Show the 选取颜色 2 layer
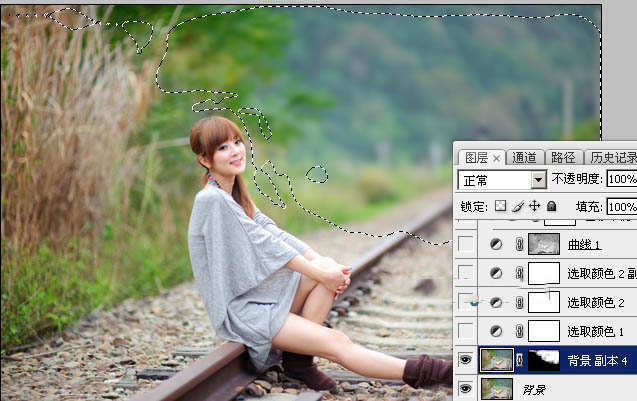Viewport: 637px width, 401px height. pos(466,301)
